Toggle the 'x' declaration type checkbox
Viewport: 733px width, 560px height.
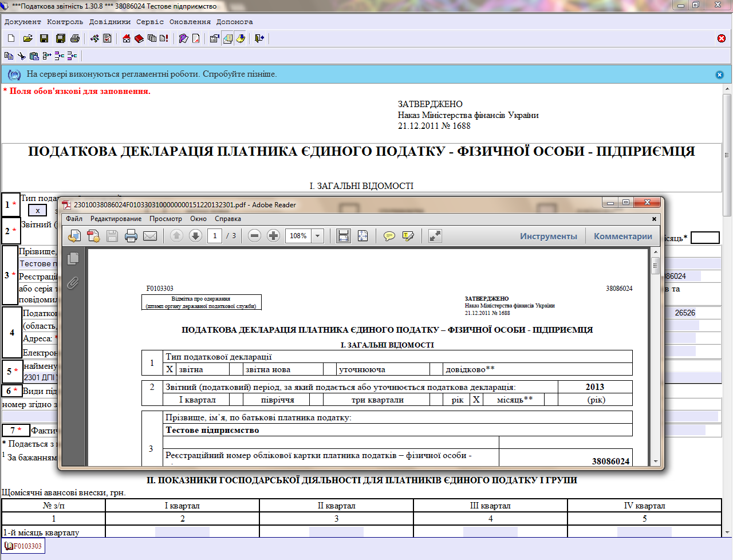coord(38,210)
